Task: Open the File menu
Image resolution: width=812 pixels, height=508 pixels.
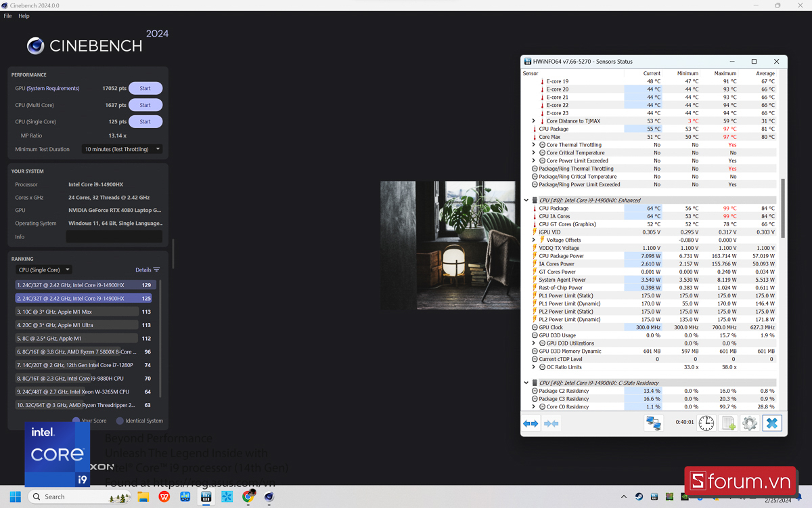Action: (8, 16)
